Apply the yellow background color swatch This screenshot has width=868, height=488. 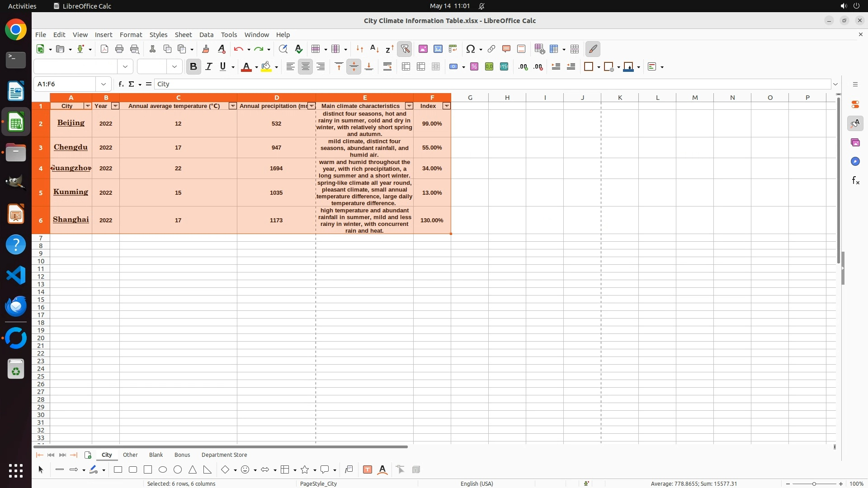click(x=266, y=67)
